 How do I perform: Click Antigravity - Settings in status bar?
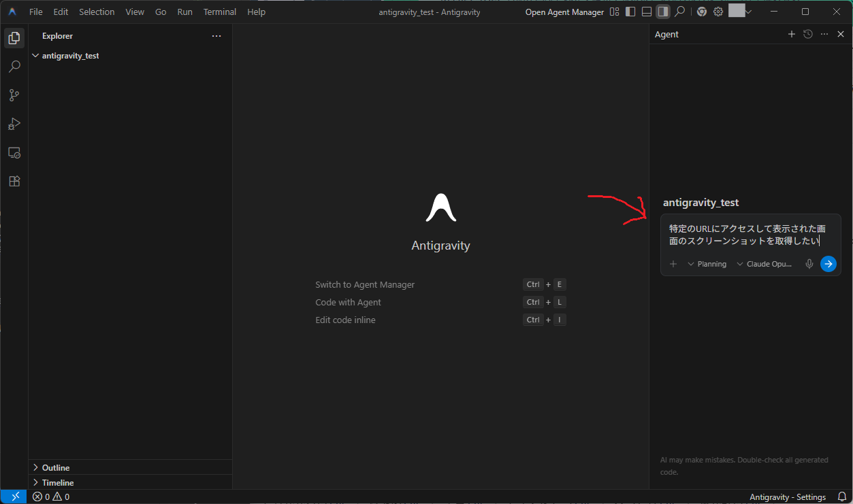coord(788,497)
